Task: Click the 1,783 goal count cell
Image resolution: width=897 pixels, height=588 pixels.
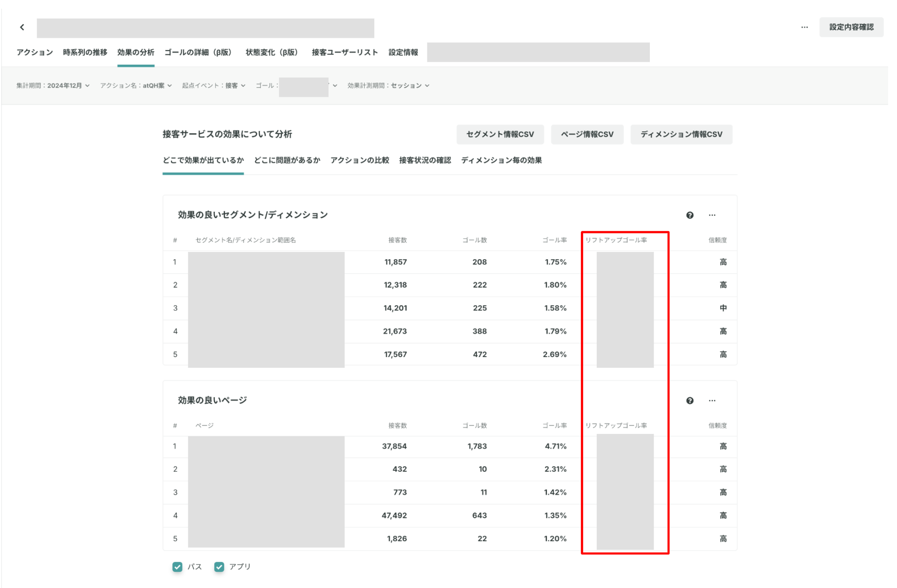Action: click(x=477, y=446)
